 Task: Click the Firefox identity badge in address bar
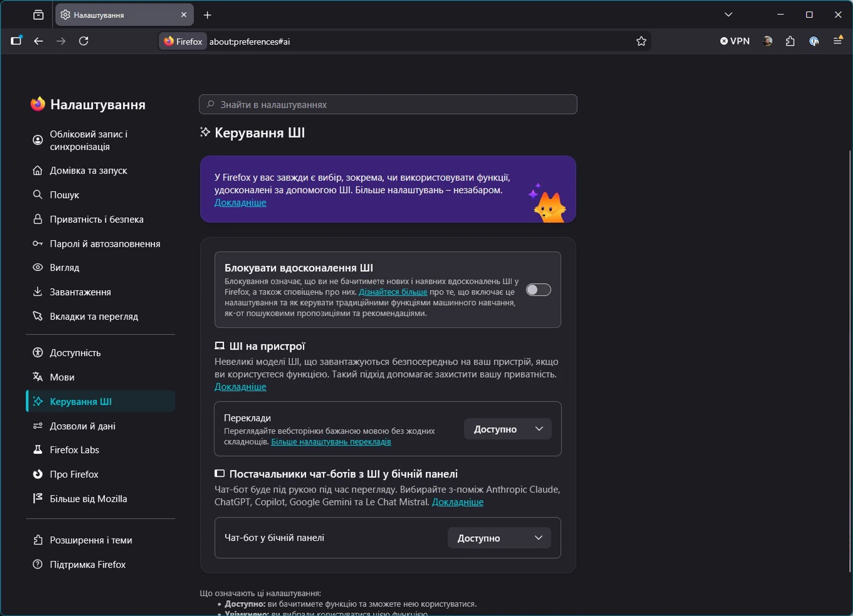point(183,41)
